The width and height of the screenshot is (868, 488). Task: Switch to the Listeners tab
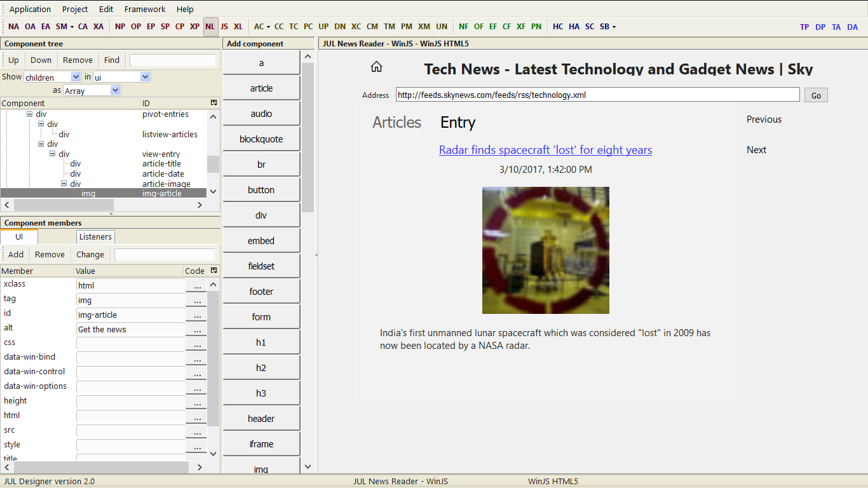coord(95,236)
